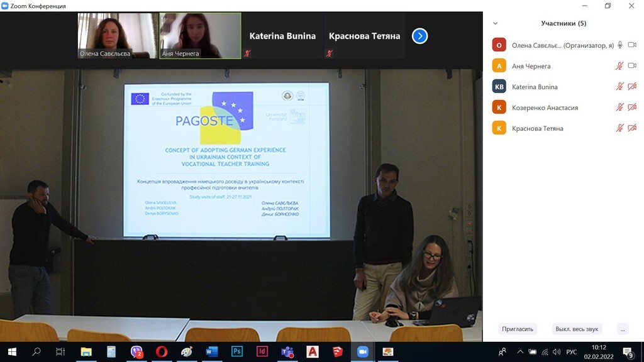The width and height of the screenshot is (644, 362).
Task: Open File Explorer from the taskbar
Action: [86, 352]
